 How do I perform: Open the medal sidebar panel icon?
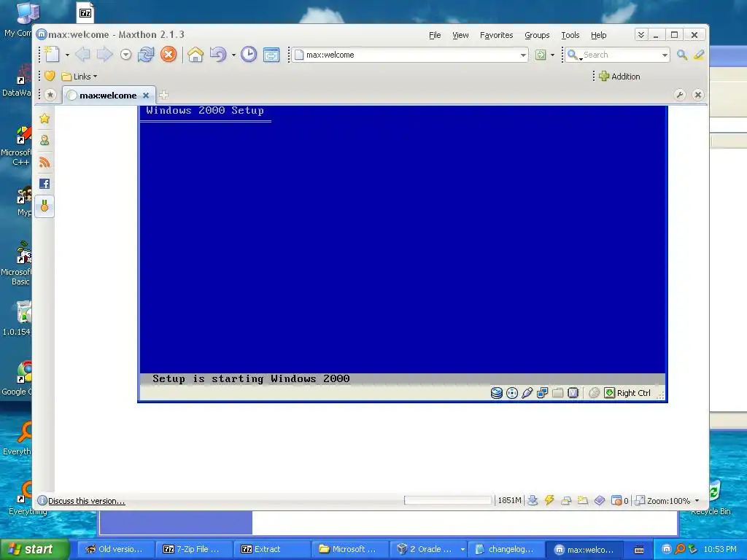point(44,206)
